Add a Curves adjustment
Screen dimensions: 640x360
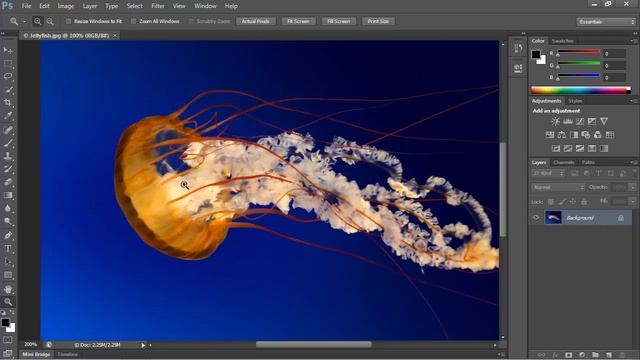coord(580,121)
